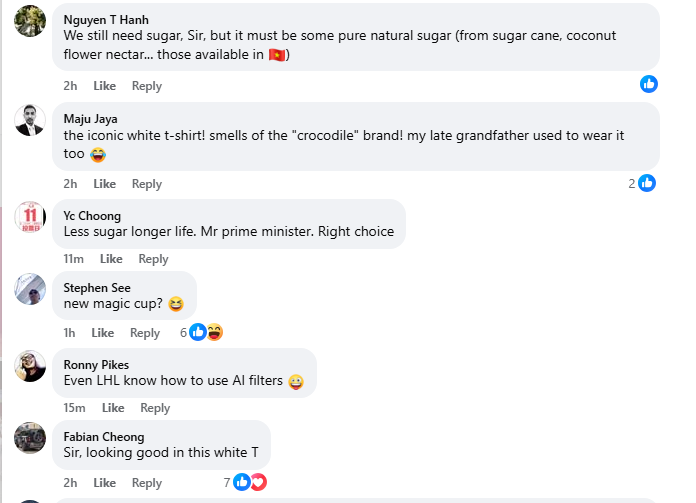The width and height of the screenshot is (696, 503).
Task: Click Fabian Cheong's avatar
Action: click(30, 440)
